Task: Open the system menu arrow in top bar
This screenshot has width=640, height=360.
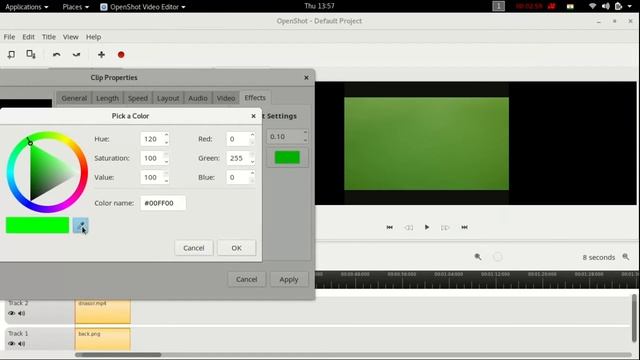Action: tap(629, 6)
